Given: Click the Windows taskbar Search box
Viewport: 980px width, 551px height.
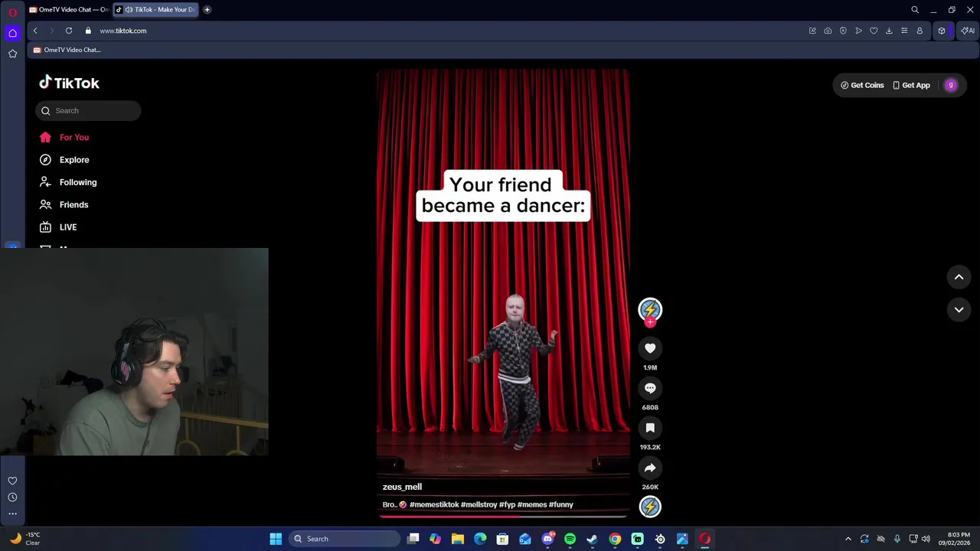Looking at the screenshot, I should pyautogui.click(x=346, y=539).
